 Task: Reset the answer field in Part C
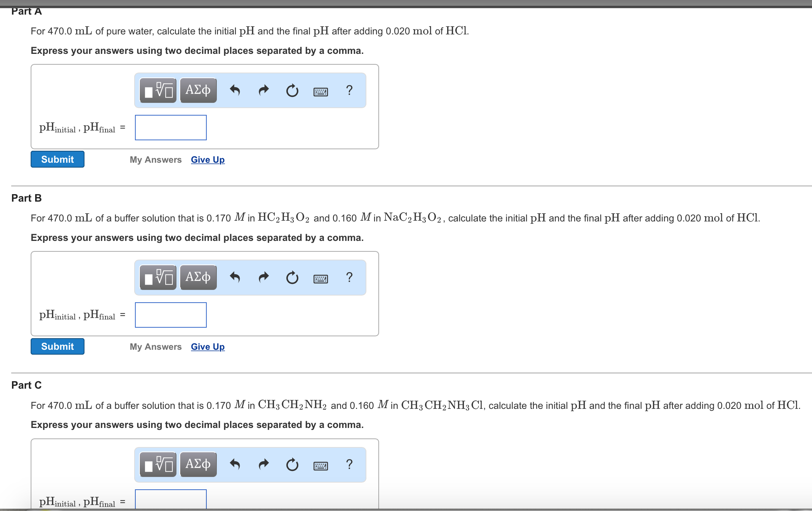292,464
